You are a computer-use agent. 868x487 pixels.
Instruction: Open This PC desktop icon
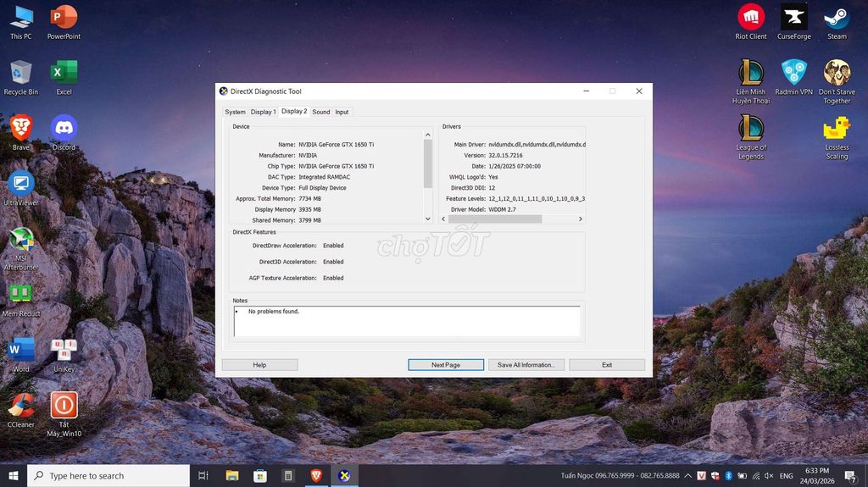coord(21,23)
